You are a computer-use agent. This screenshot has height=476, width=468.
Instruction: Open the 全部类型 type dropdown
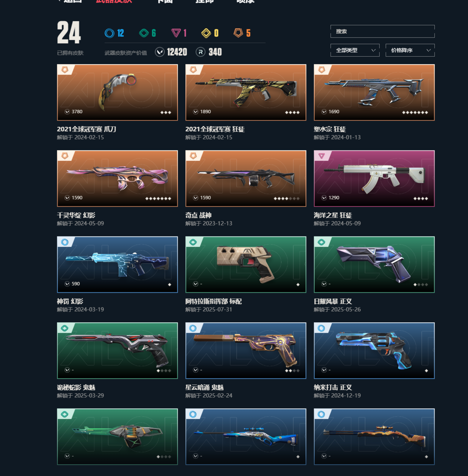355,50
